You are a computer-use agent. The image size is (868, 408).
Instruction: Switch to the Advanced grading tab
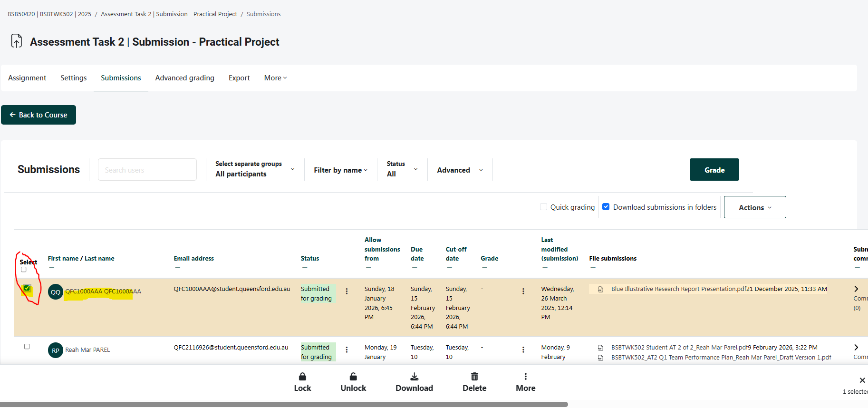click(x=184, y=78)
